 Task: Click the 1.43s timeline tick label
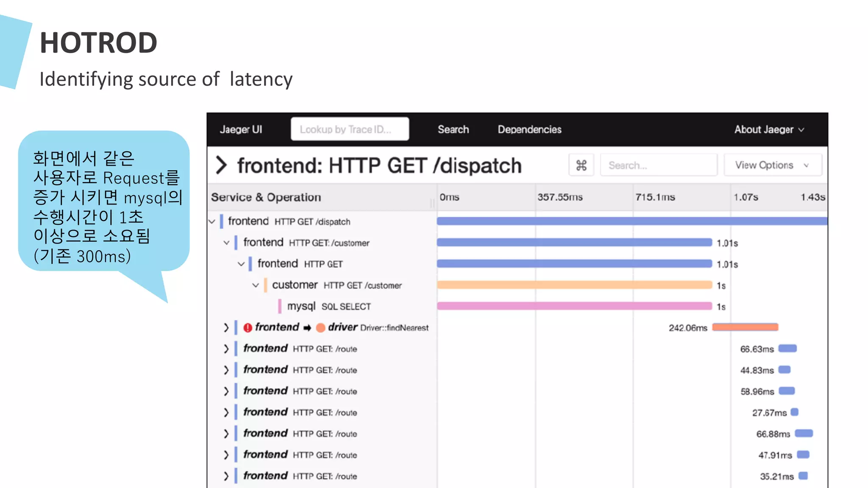pyautogui.click(x=812, y=197)
